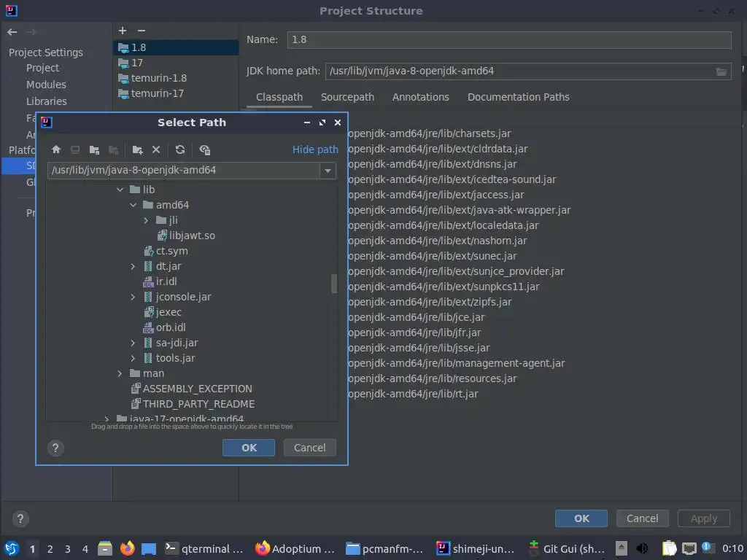Expand the tools.jar archive node
The image size is (747, 560).
click(x=133, y=358)
